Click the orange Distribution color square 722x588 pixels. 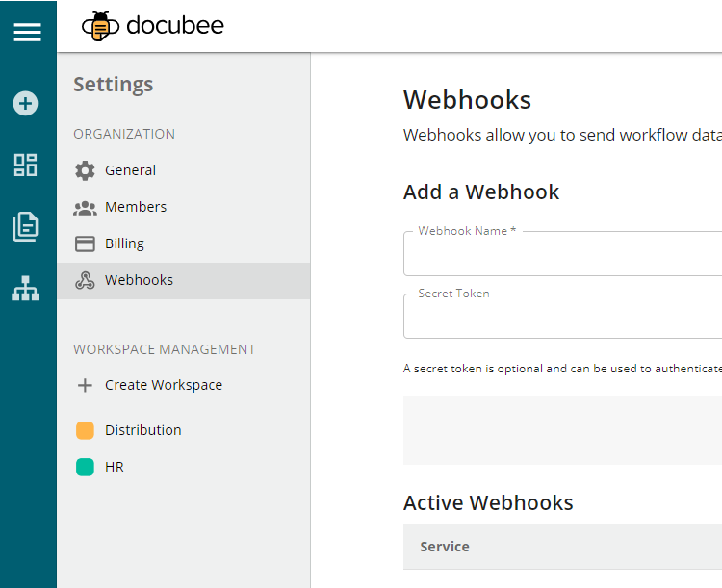(85, 430)
